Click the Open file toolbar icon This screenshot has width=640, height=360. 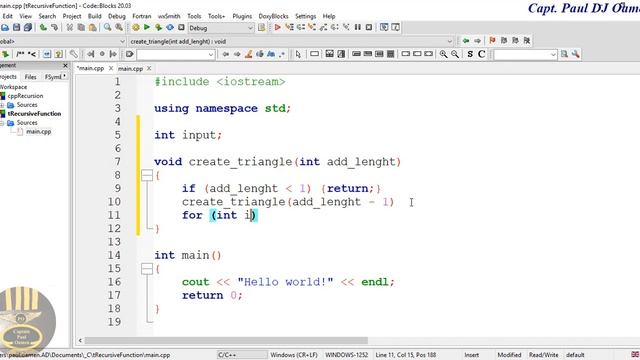[4, 27]
